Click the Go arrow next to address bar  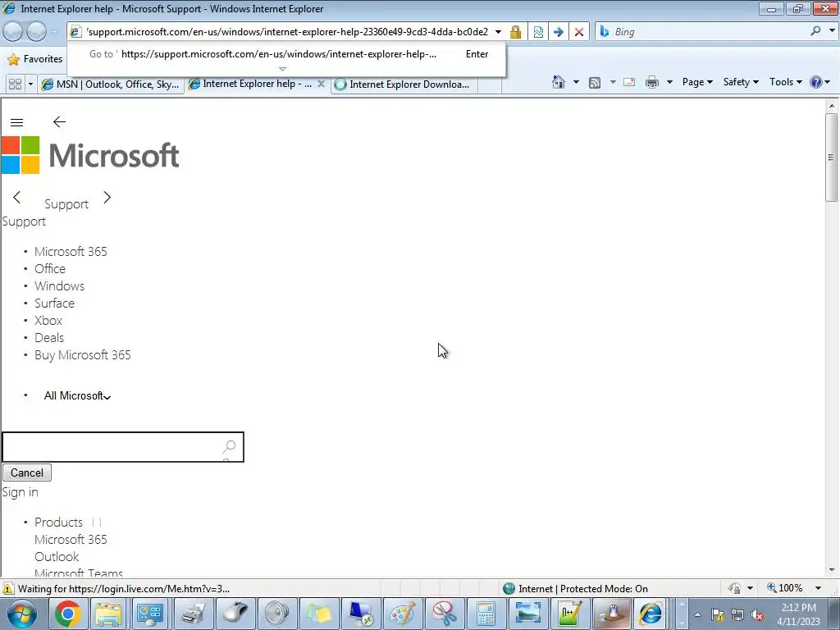pos(558,32)
